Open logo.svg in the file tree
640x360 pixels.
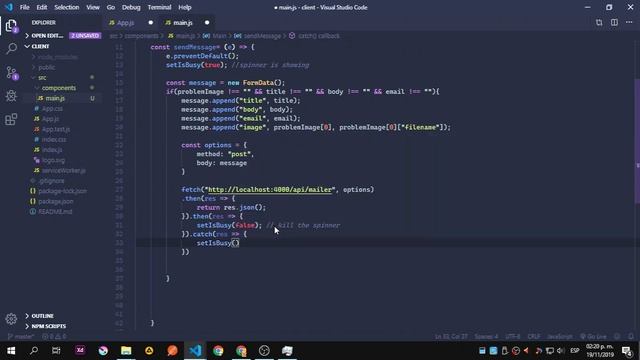(x=53, y=160)
